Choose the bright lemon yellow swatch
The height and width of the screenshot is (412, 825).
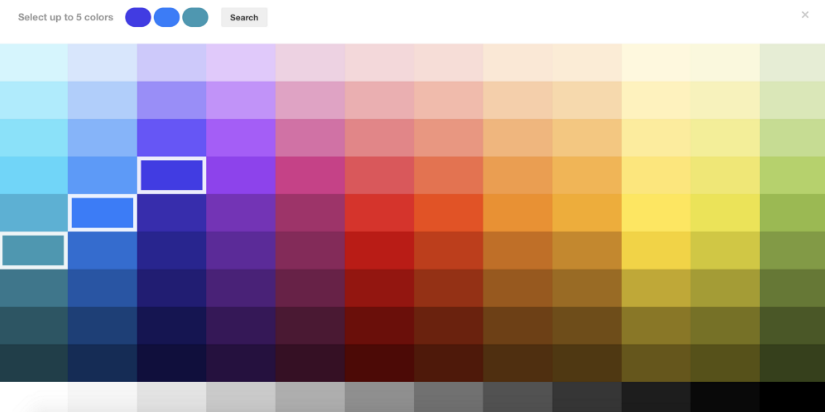click(656, 213)
